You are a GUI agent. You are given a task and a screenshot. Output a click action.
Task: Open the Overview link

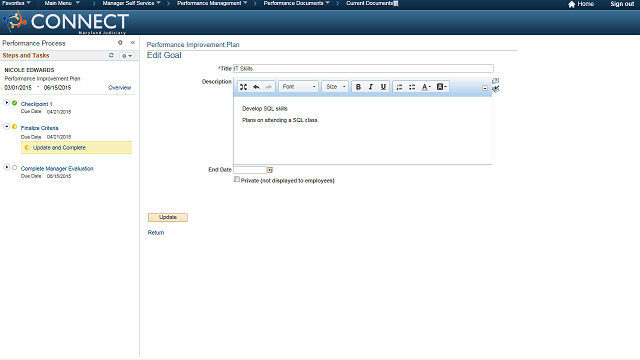[x=120, y=88]
